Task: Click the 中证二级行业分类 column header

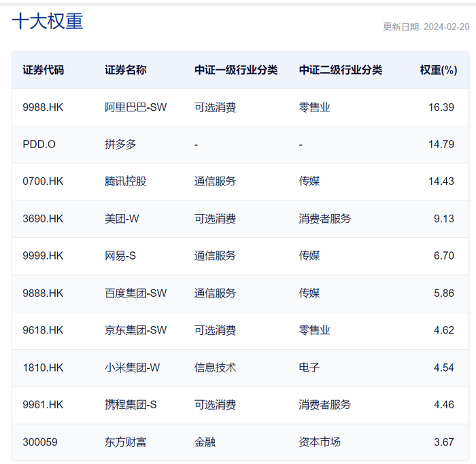Action: 341,70
